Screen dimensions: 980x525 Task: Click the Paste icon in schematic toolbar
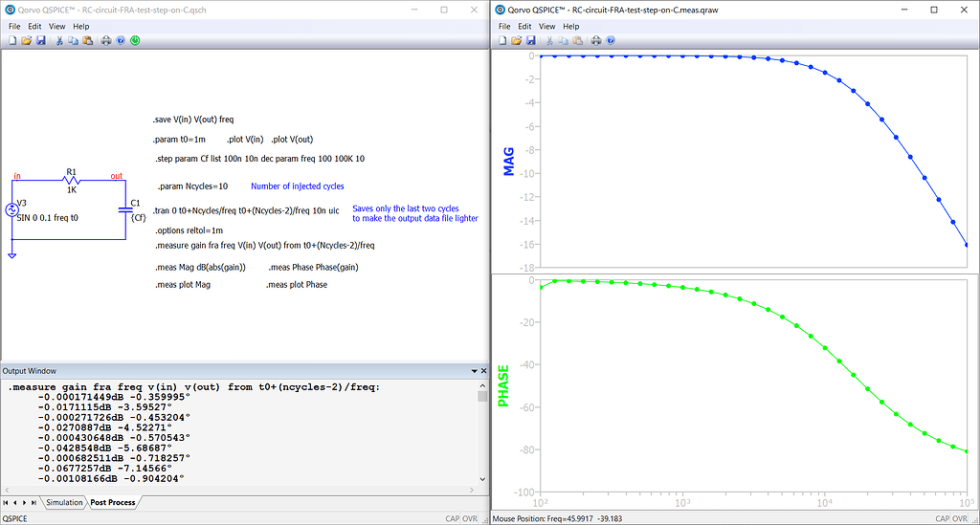click(88, 41)
